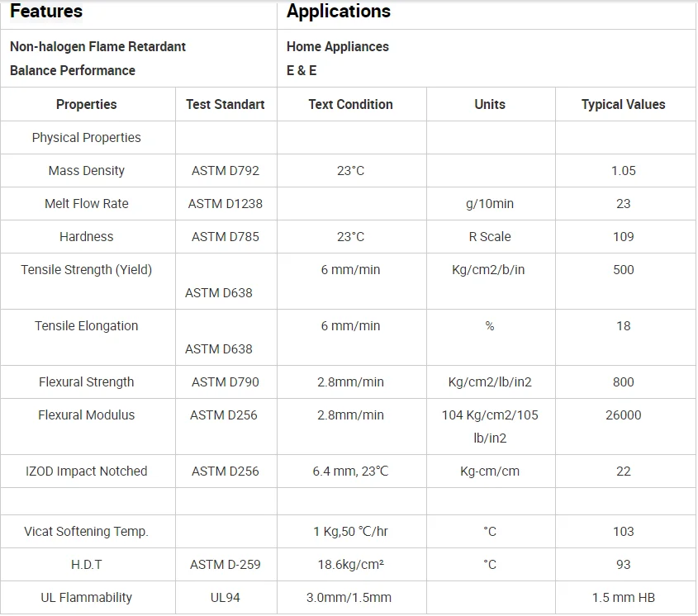
Task: Click the Tensile Strength (Yield) label
Action: click(87, 270)
